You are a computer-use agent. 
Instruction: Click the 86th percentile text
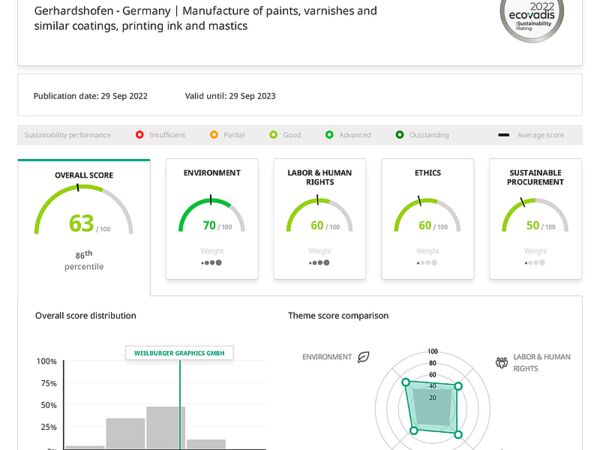coord(84,260)
